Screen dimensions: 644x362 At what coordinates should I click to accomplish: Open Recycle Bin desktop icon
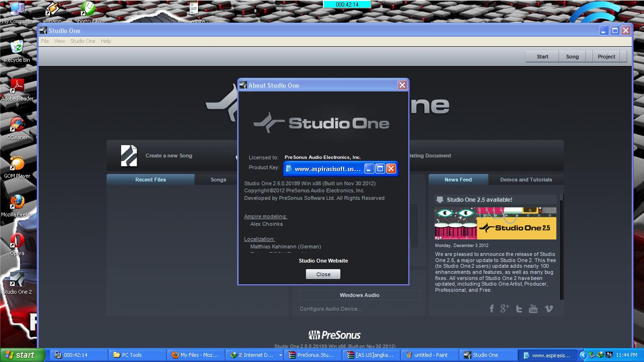tap(17, 51)
